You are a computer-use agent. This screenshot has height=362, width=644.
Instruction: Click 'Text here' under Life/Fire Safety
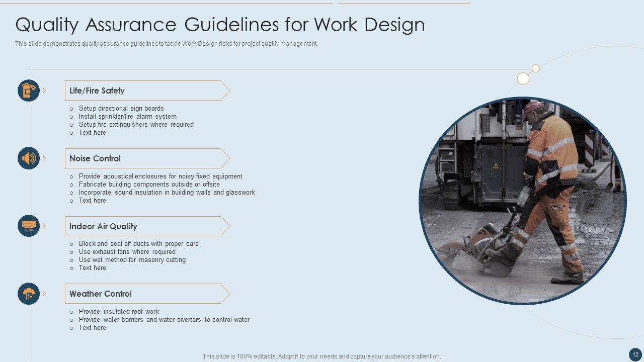[93, 132]
